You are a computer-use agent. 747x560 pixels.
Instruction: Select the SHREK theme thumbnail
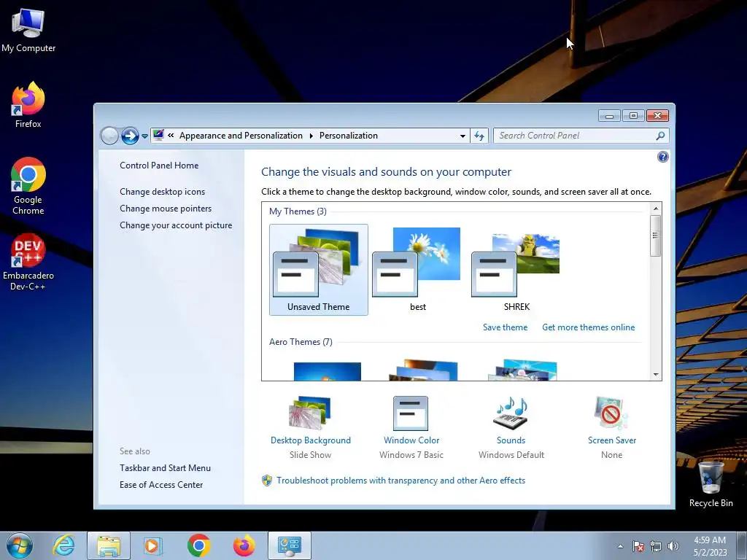tap(516, 270)
